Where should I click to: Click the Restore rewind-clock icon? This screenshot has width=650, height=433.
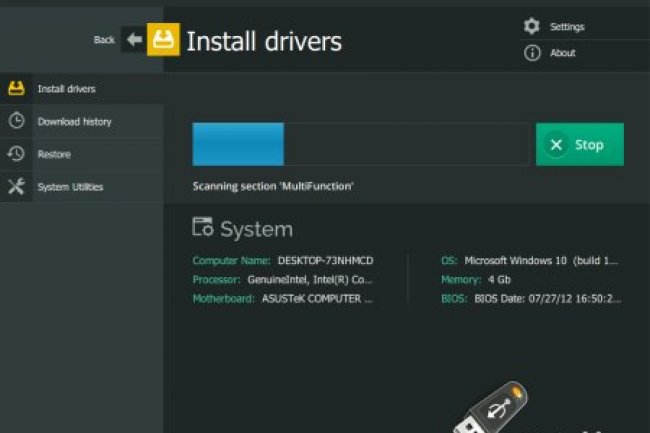pos(16,154)
